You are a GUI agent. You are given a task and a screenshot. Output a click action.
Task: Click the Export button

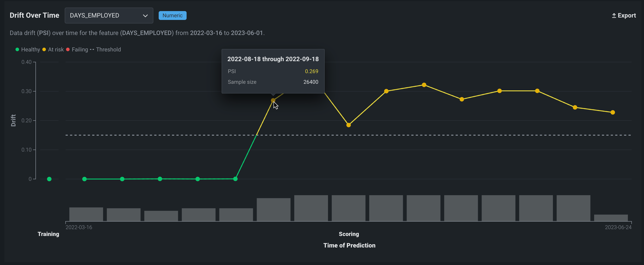click(624, 16)
